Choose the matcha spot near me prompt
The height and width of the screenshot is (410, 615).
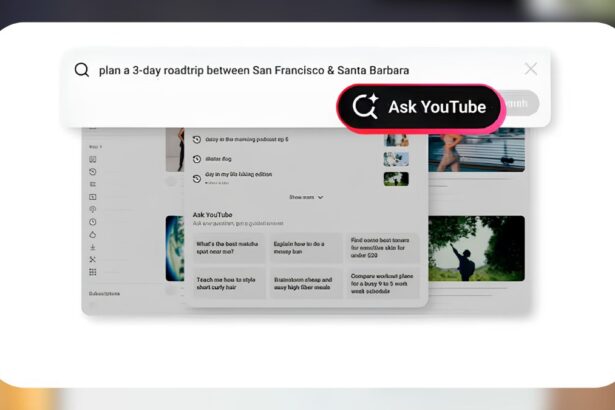click(229, 248)
